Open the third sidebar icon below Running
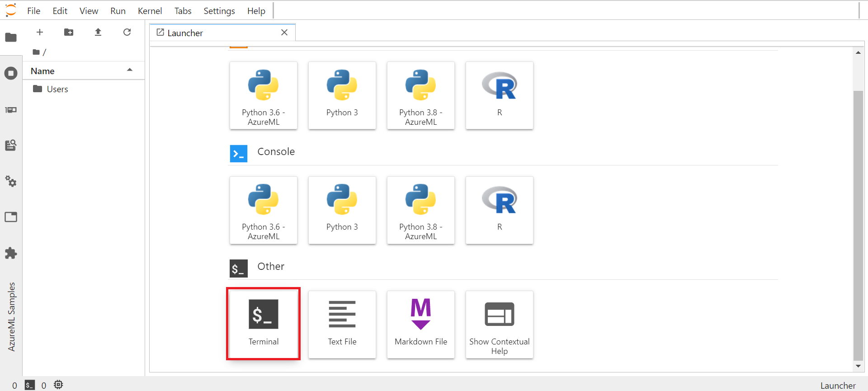The height and width of the screenshot is (391, 868). (11, 110)
